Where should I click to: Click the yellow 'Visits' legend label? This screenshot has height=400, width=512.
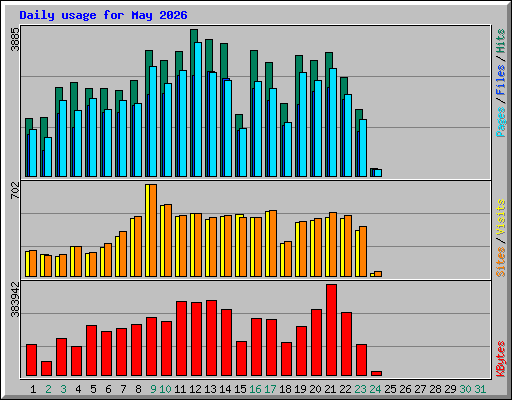501,217
